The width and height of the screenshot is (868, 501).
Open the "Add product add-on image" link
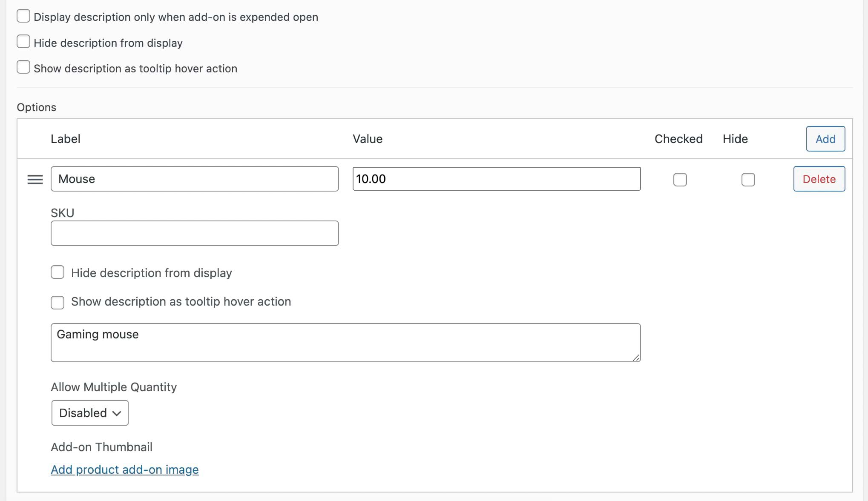click(x=124, y=470)
